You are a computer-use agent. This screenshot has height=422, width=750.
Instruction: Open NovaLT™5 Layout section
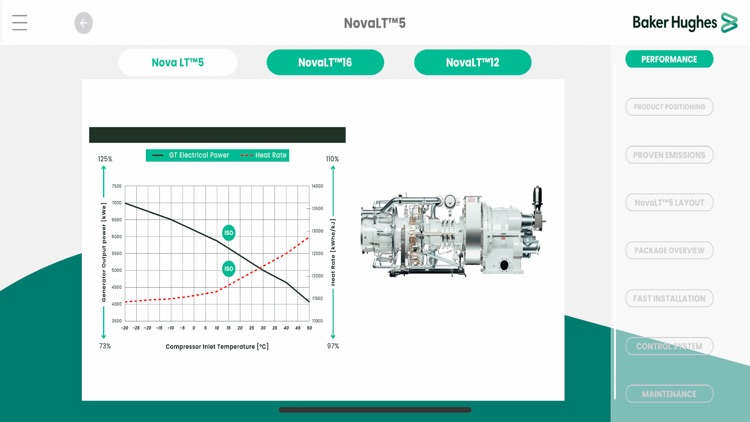pyautogui.click(x=669, y=202)
